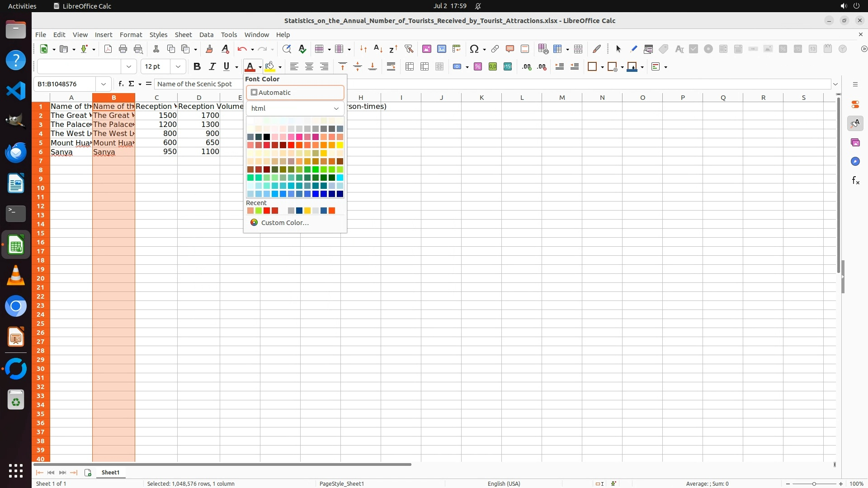Toggle Italic formatting

[212, 67]
